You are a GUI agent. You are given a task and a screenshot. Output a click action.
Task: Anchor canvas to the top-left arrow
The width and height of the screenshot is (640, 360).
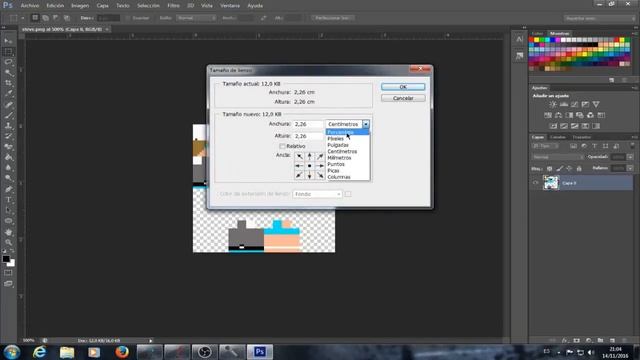pos(299,156)
